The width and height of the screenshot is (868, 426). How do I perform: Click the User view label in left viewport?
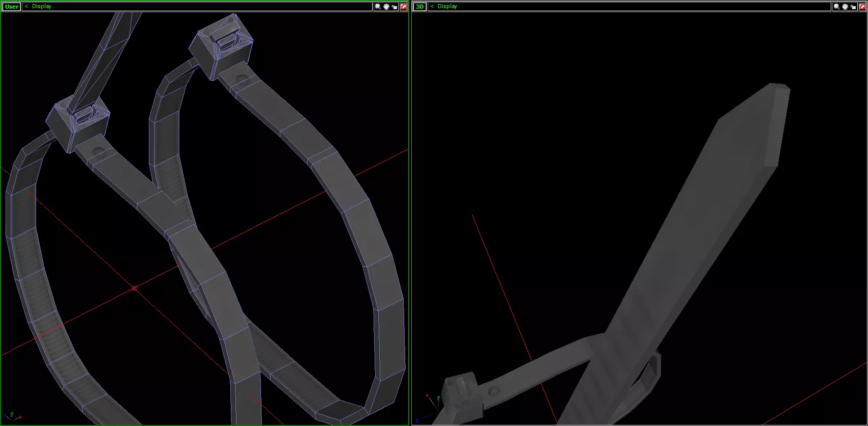coord(12,7)
